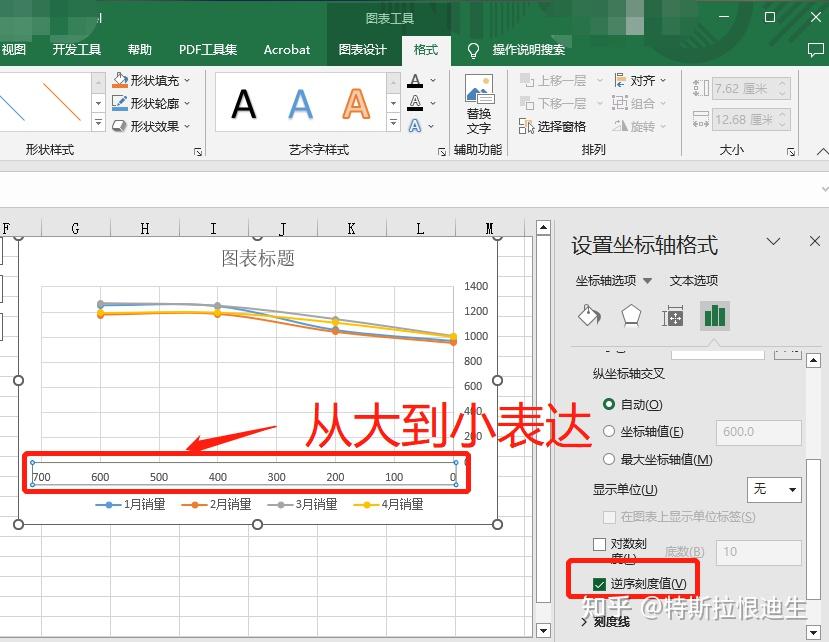This screenshot has height=642, width=829.
Task: Switch to 文本选项 in pane
Action: 694,280
